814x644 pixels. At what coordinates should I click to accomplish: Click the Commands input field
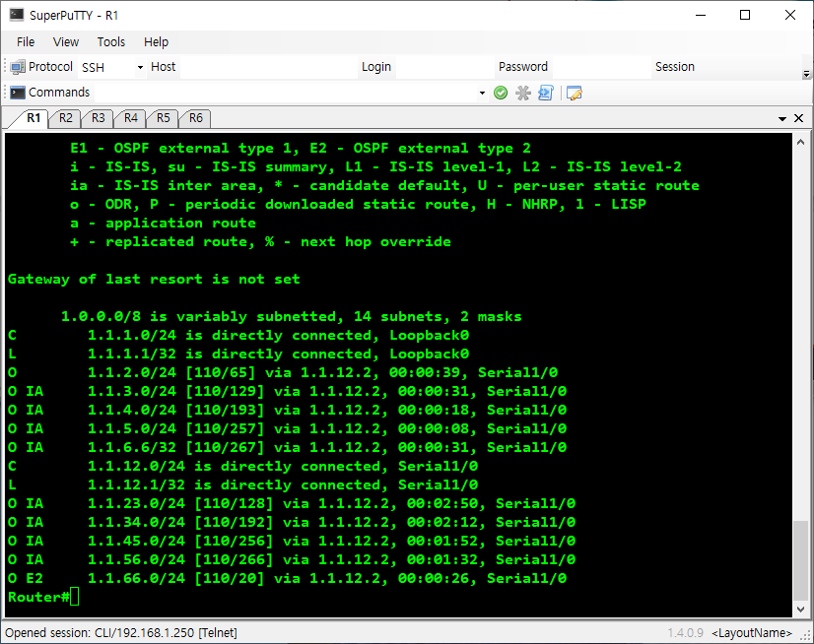click(x=287, y=93)
